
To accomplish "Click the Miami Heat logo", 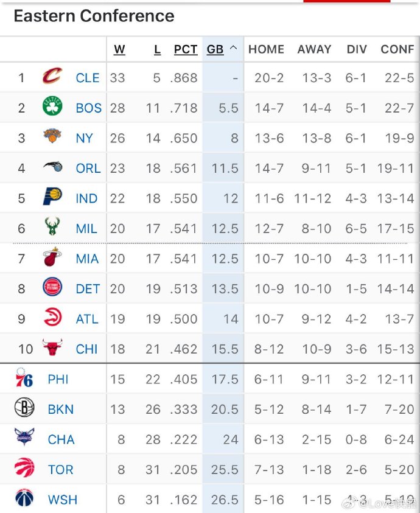I will coord(52,258).
